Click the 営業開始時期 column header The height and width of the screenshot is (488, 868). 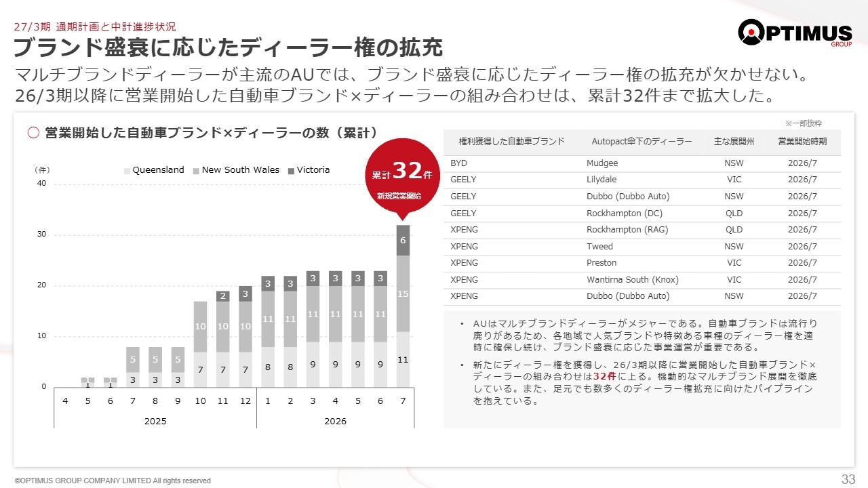pos(803,142)
